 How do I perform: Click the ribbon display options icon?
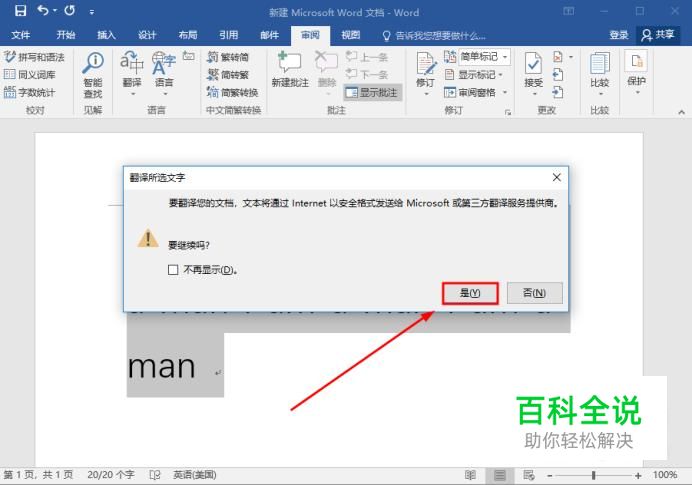pyautogui.click(x=569, y=11)
